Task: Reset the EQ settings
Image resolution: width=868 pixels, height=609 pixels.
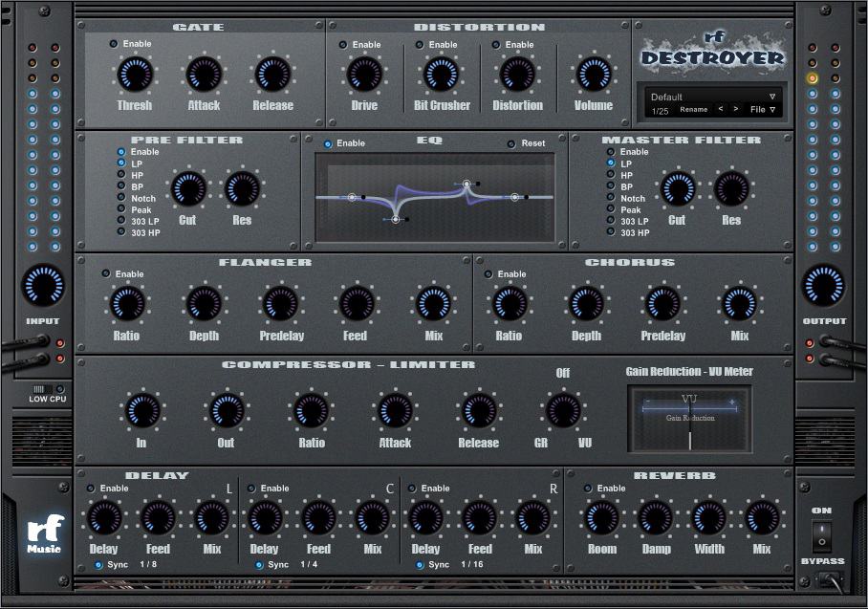Action: coord(510,143)
